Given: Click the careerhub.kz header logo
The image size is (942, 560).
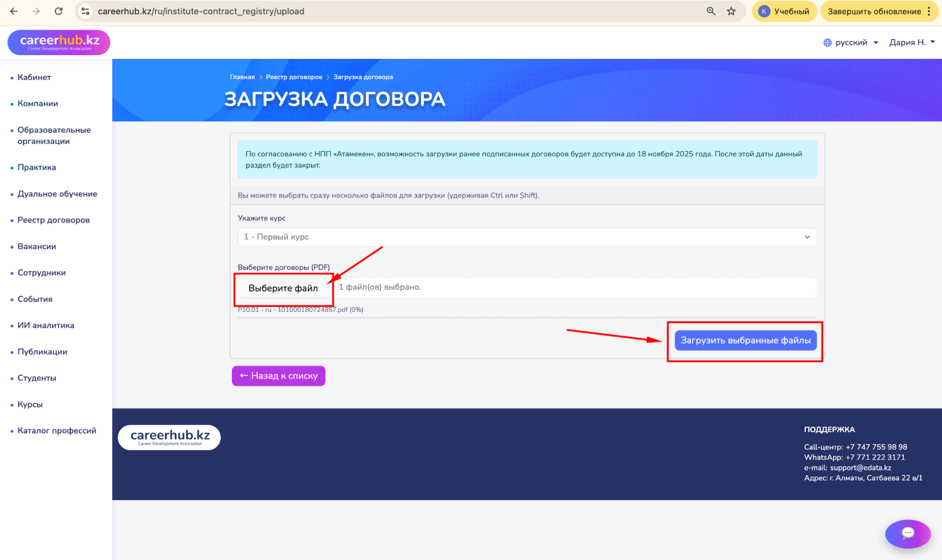Looking at the screenshot, I should (59, 42).
